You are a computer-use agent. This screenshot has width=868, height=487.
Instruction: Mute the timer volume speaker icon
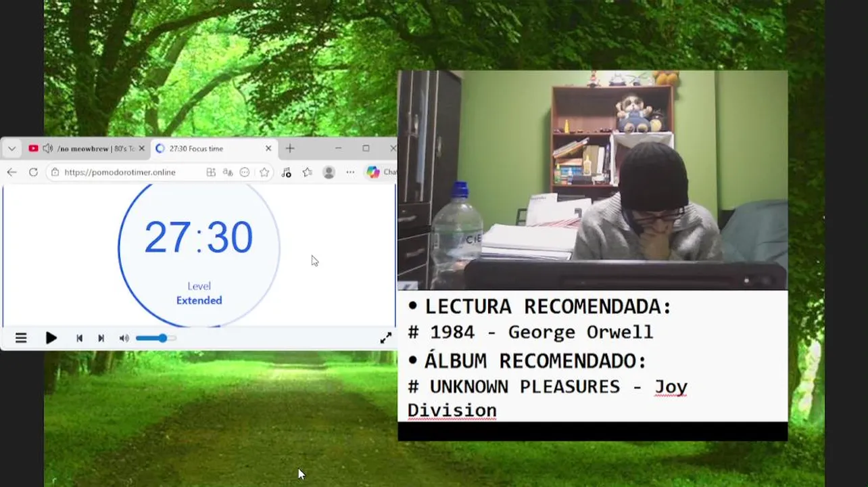(x=124, y=338)
